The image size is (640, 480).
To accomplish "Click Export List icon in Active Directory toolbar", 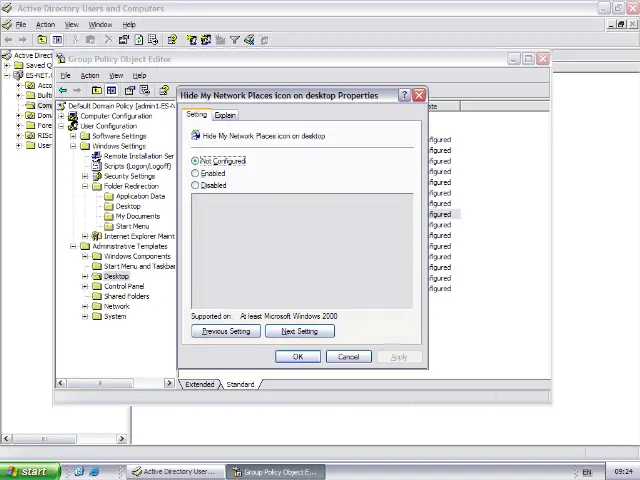I will tap(153, 40).
